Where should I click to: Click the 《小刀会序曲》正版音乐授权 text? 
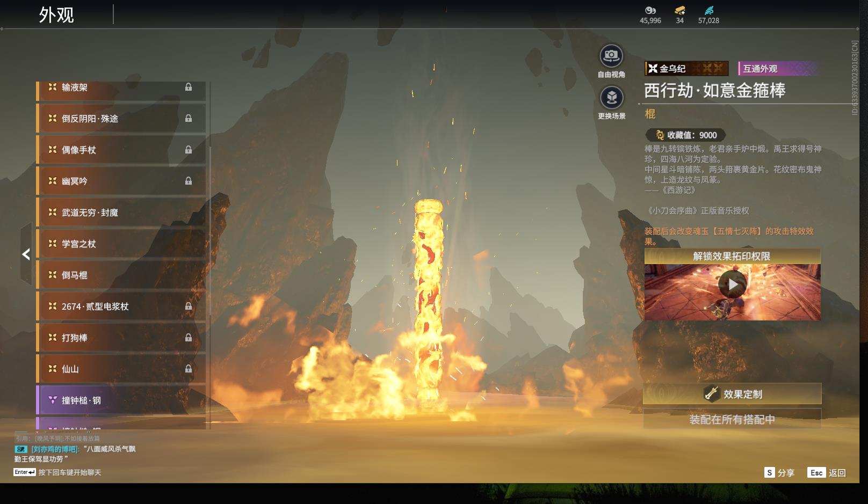(697, 211)
